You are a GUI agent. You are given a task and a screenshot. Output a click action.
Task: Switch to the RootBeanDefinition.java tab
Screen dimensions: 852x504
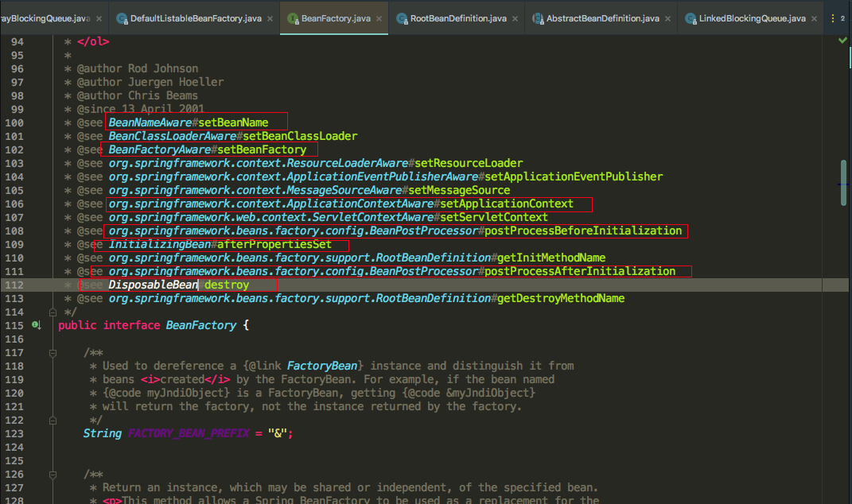point(458,18)
